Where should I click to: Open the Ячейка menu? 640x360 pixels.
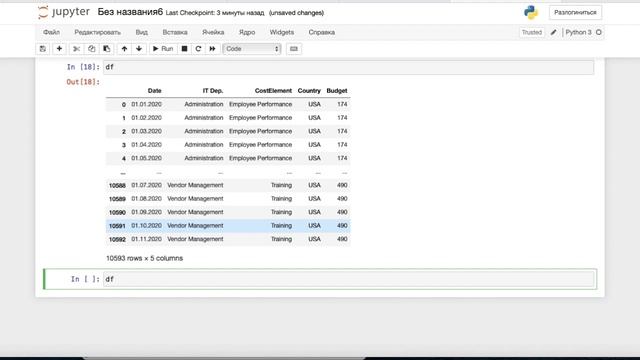click(213, 32)
